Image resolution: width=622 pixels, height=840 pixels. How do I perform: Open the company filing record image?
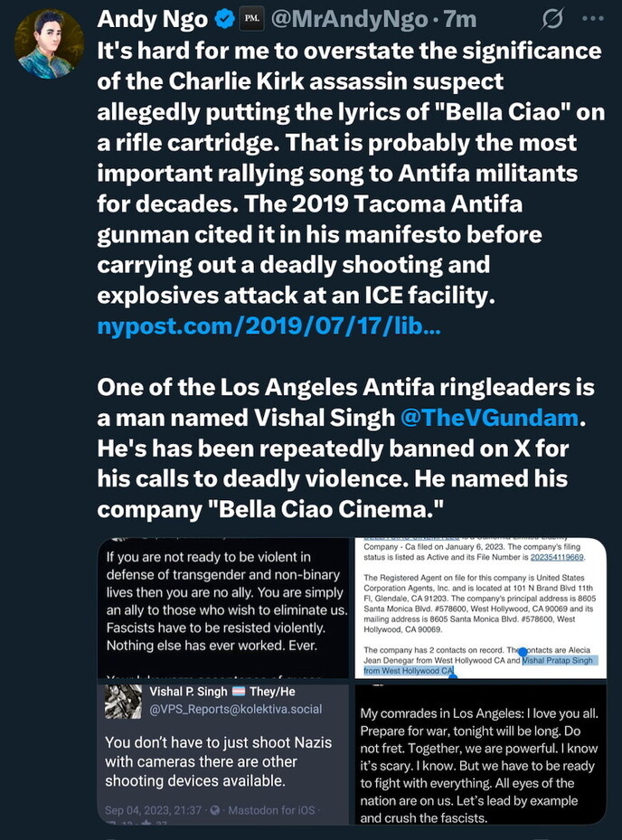click(478, 608)
